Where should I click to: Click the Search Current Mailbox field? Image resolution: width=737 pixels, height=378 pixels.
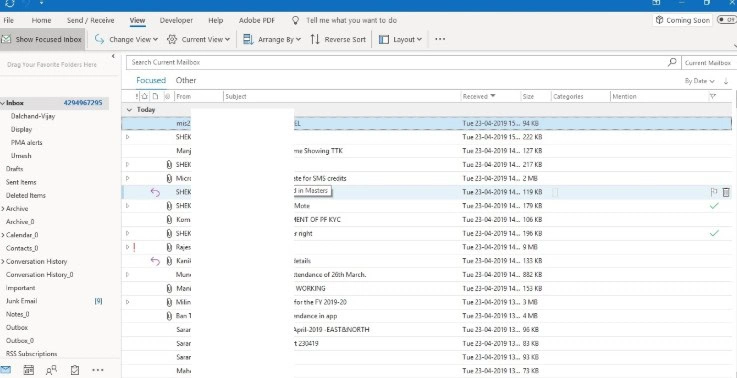tap(396, 62)
